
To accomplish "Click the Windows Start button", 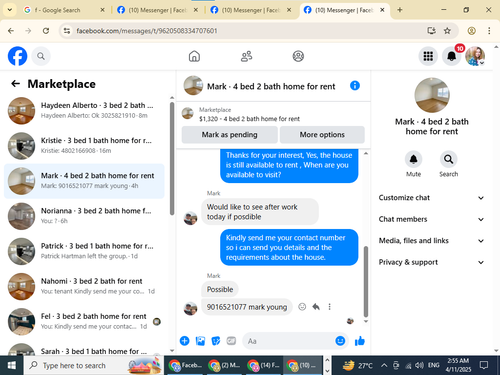I will click(x=12, y=365).
